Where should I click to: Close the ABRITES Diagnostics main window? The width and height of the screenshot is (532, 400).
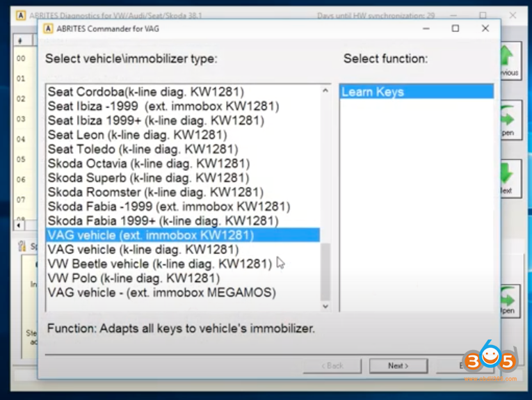coord(513,15)
